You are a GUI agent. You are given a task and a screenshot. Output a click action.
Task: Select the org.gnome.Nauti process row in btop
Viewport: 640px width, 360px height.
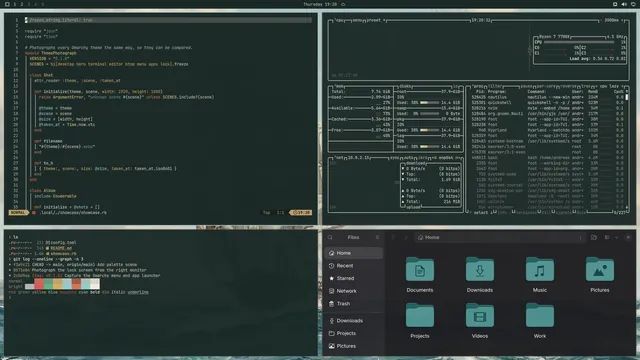tap(548, 114)
